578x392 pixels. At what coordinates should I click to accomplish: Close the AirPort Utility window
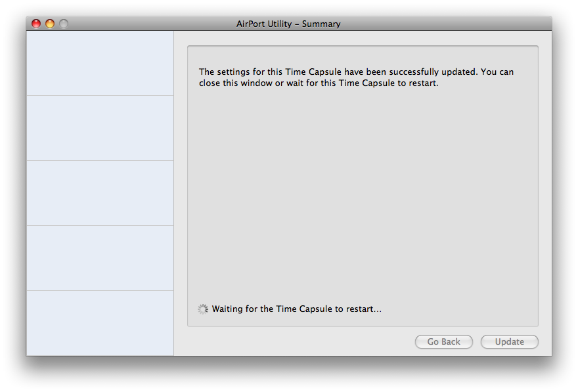(36, 24)
